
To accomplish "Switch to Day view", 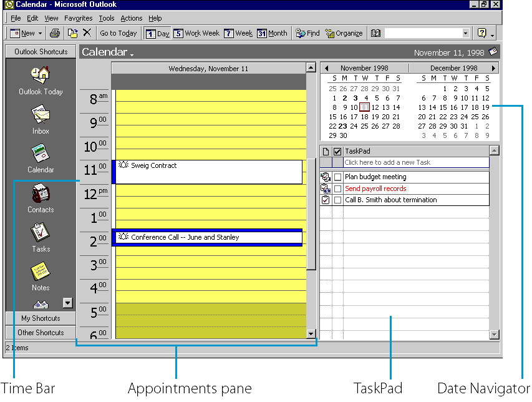I will 158,33.
